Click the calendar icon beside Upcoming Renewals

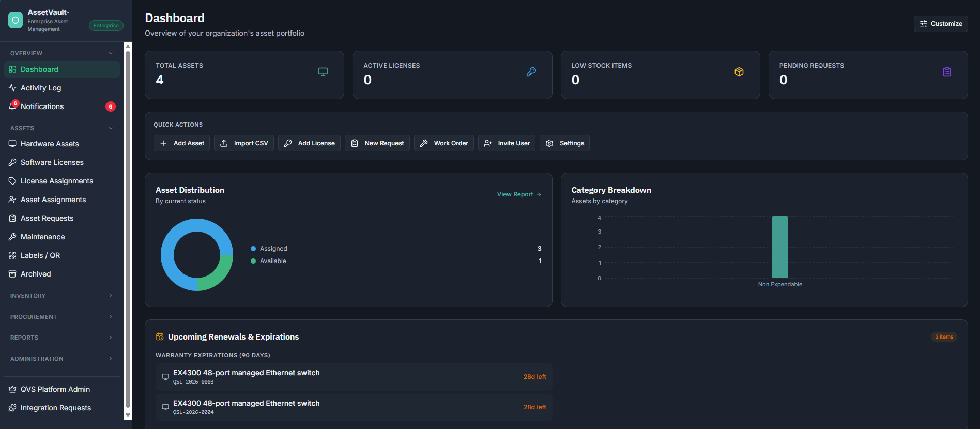point(160,337)
